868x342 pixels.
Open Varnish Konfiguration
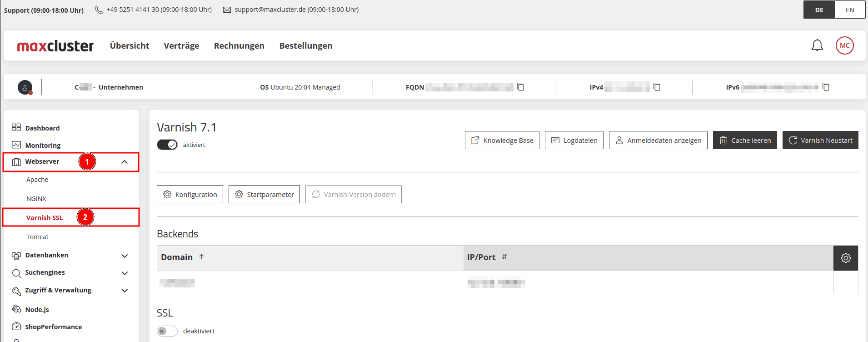(190, 194)
